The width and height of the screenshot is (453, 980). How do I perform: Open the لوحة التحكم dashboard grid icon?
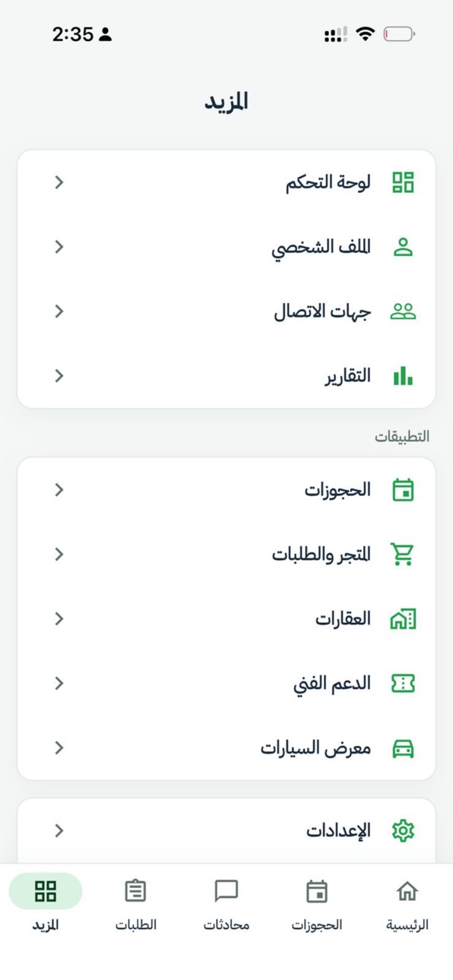point(403,182)
